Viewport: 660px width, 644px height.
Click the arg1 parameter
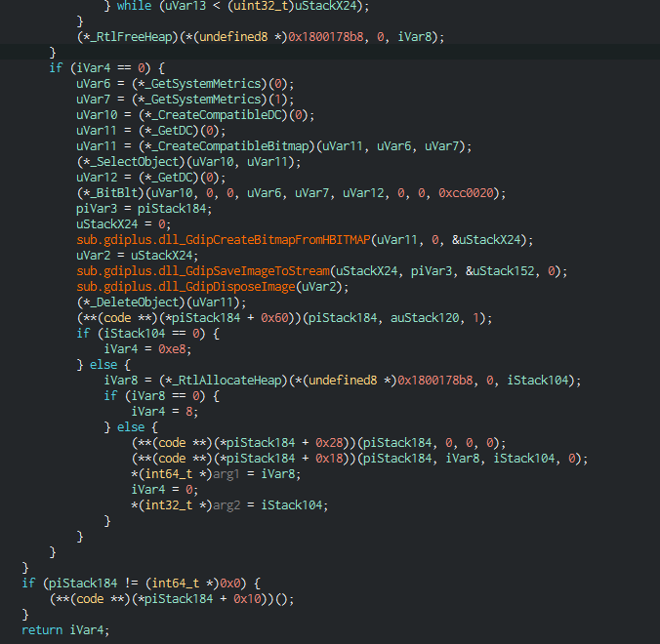click(227, 474)
